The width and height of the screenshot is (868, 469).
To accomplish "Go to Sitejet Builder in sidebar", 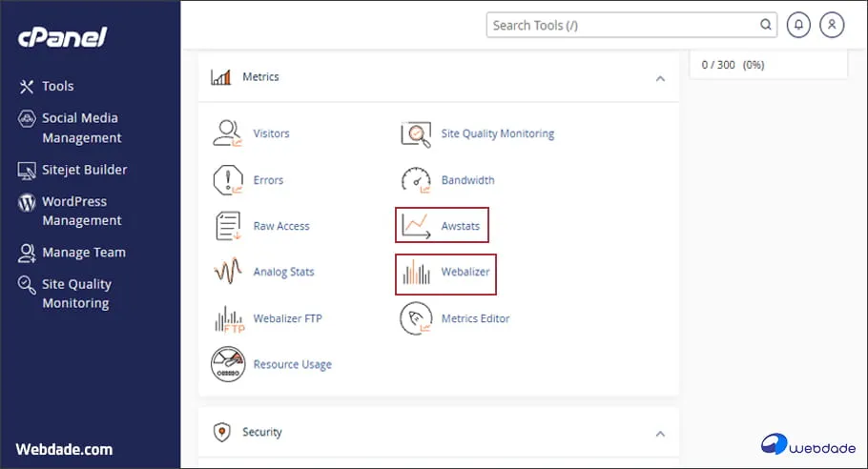I will pyautogui.click(x=84, y=170).
